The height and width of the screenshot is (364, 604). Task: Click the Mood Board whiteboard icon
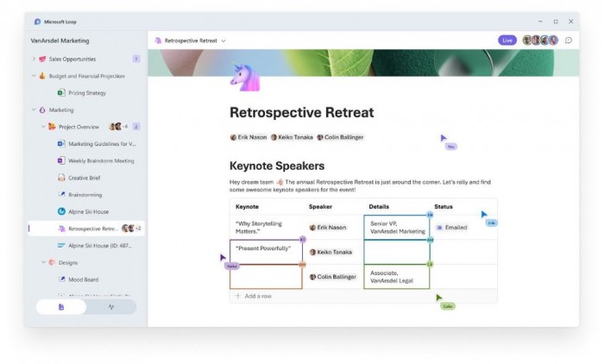(x=61, y=279)
